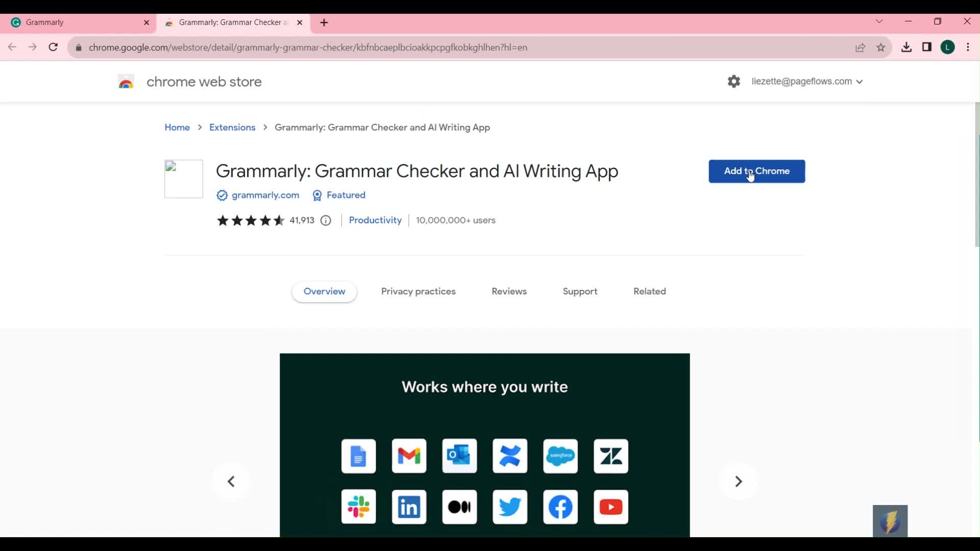Screen dimensions: 980x551
Task: Open the Chrome profile avatar L
Action: tap(948, 47)
